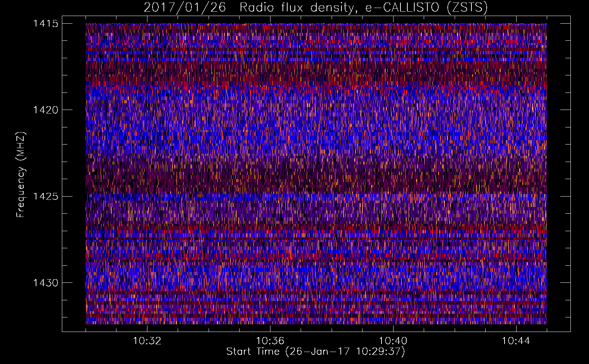Select the 1415 frequency axis label
The width and height of the screenshot is (589, 364).
[x=46, y=24]
